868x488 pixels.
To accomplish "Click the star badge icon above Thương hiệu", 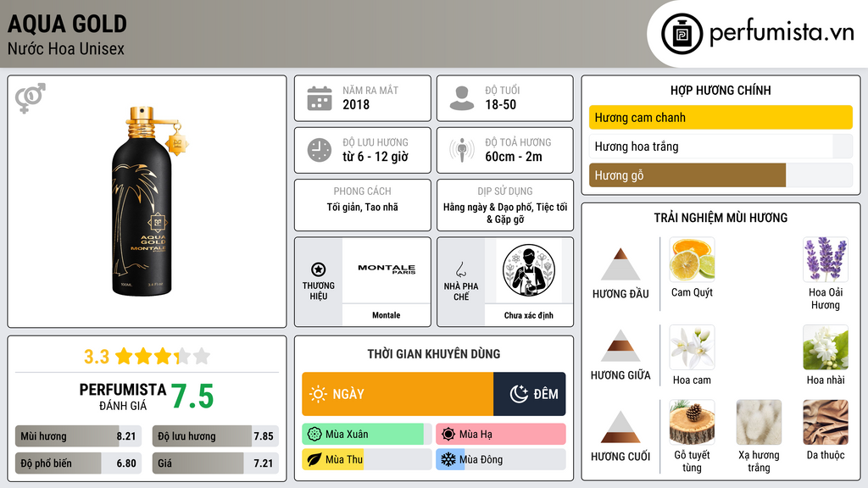I will point(319,269).
